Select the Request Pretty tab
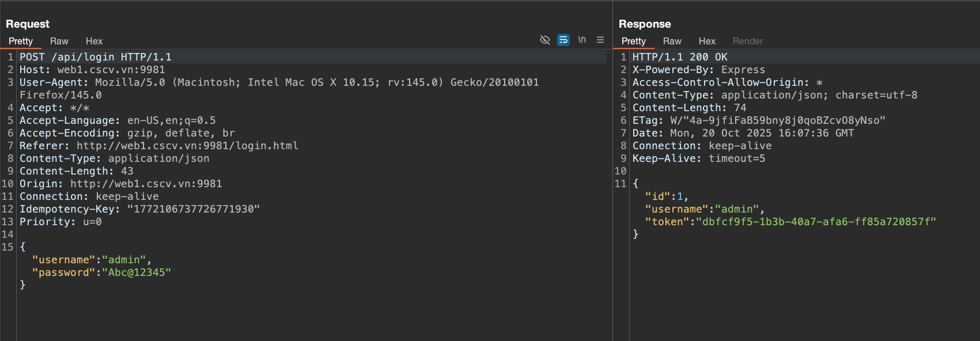 (x=21, y=41)
